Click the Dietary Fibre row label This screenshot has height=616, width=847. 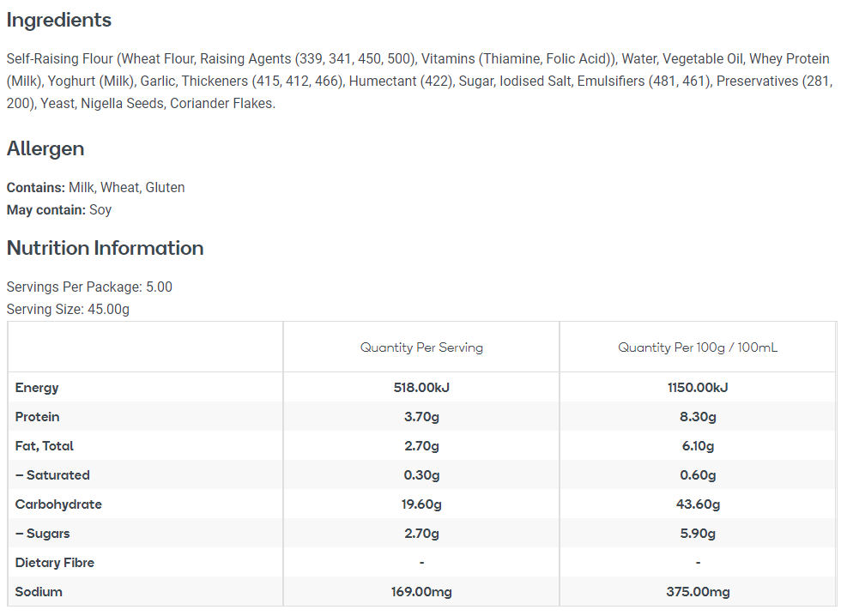tap(55, 563)
